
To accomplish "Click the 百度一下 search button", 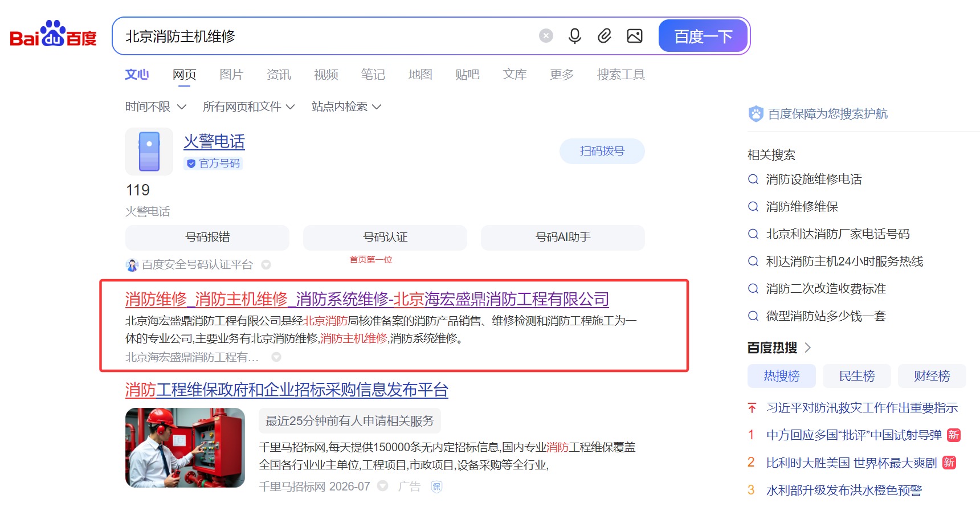I will tap(703, 36).
